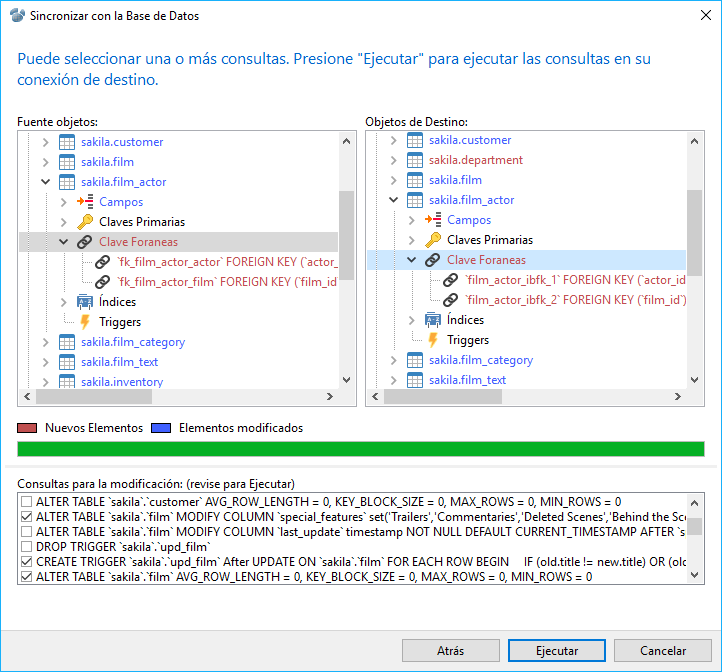Select sakila.department label in destination objects

476,160
